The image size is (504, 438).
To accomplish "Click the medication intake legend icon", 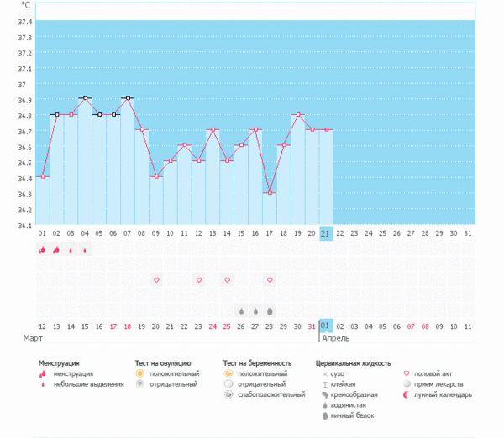I will point(407,384).
